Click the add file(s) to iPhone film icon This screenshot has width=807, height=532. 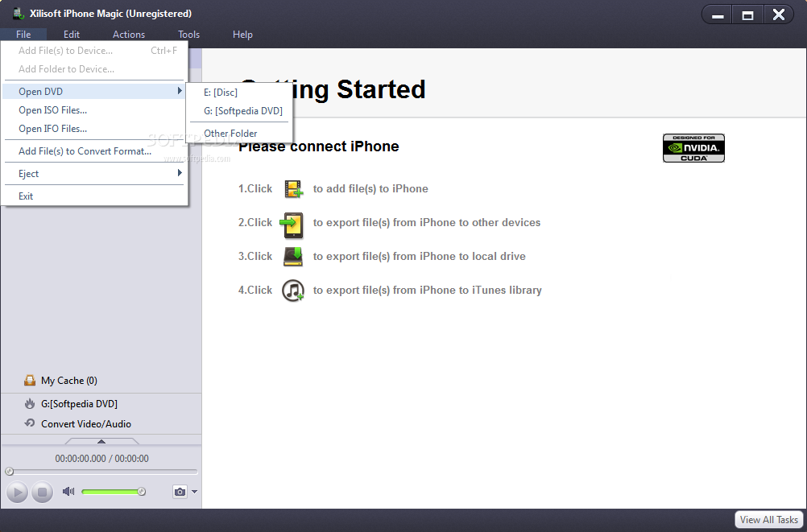[294, 189]
